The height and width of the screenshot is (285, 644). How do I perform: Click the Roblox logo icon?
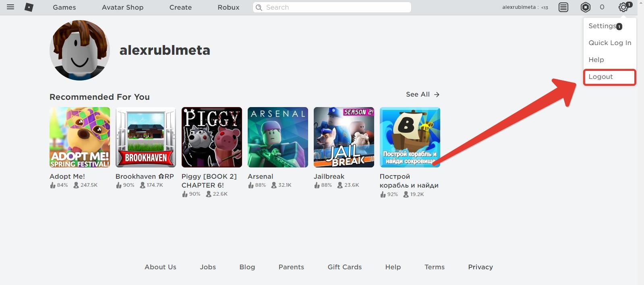point(29,7)
